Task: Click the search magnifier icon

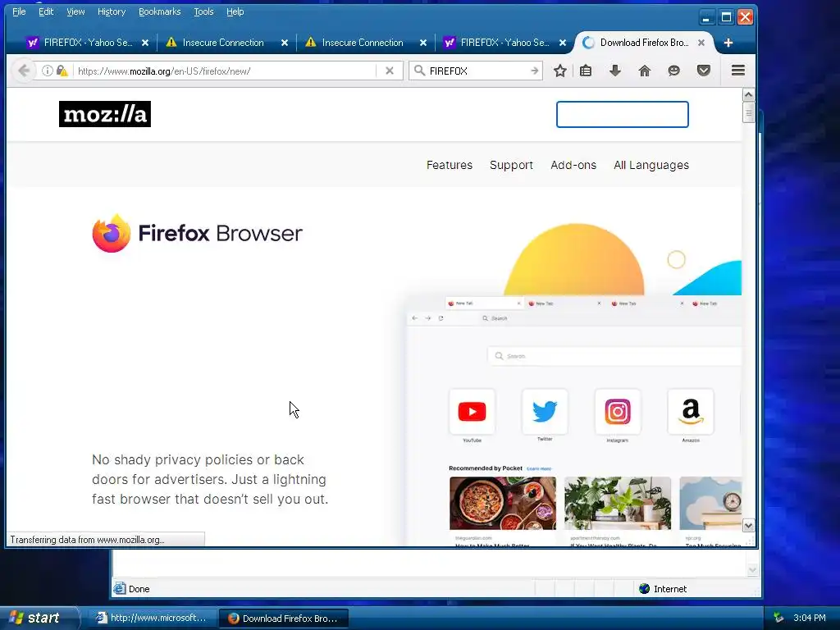Action: 419,71
